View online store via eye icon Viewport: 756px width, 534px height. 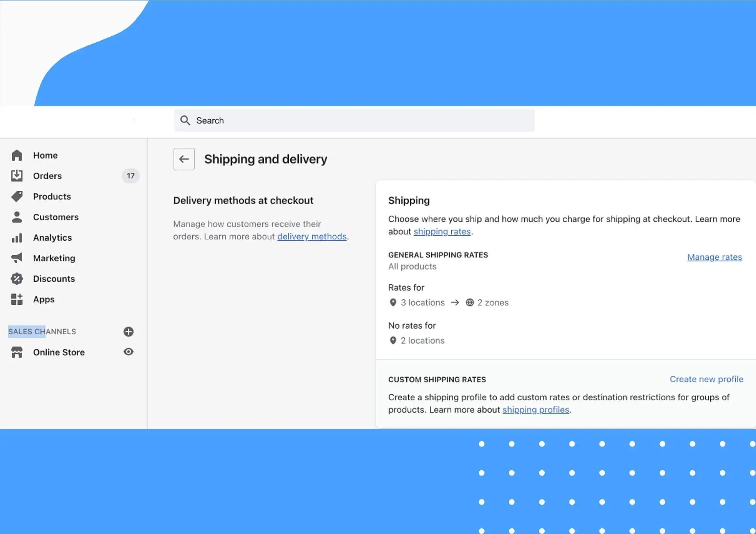pos(129,352)
